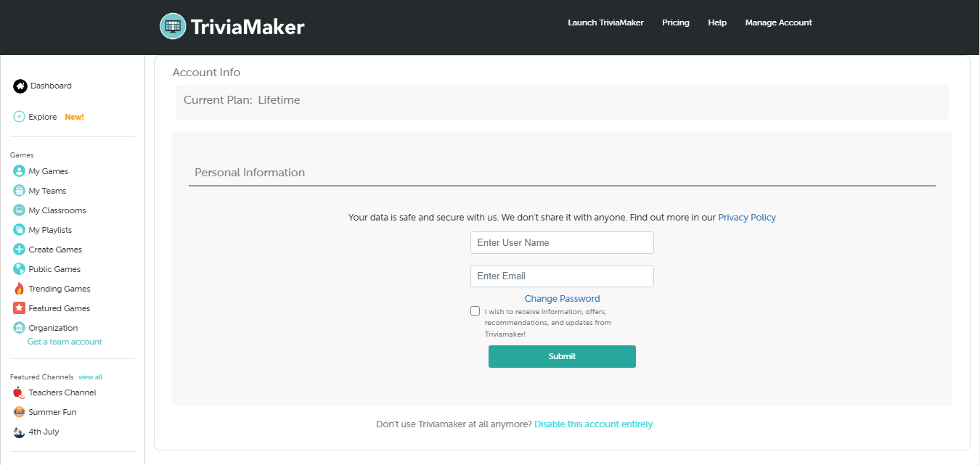Open the Privacy Policy
980x465 pixels.
(x=746, y=217)
